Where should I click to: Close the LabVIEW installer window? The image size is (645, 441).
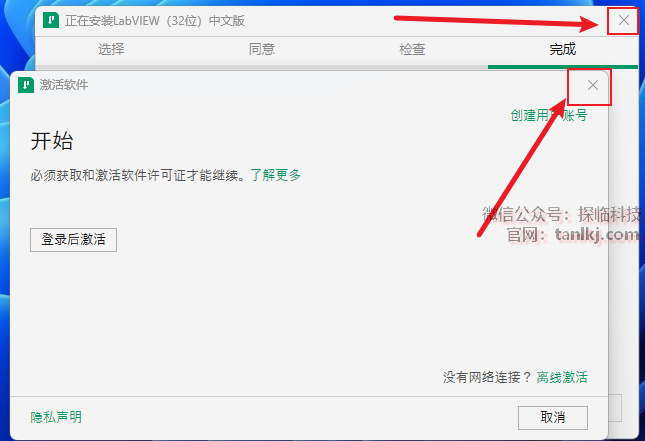pos(624,20)
